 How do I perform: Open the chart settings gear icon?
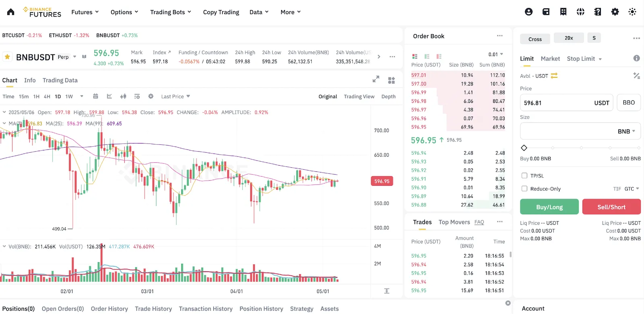(x=151, y=96)
